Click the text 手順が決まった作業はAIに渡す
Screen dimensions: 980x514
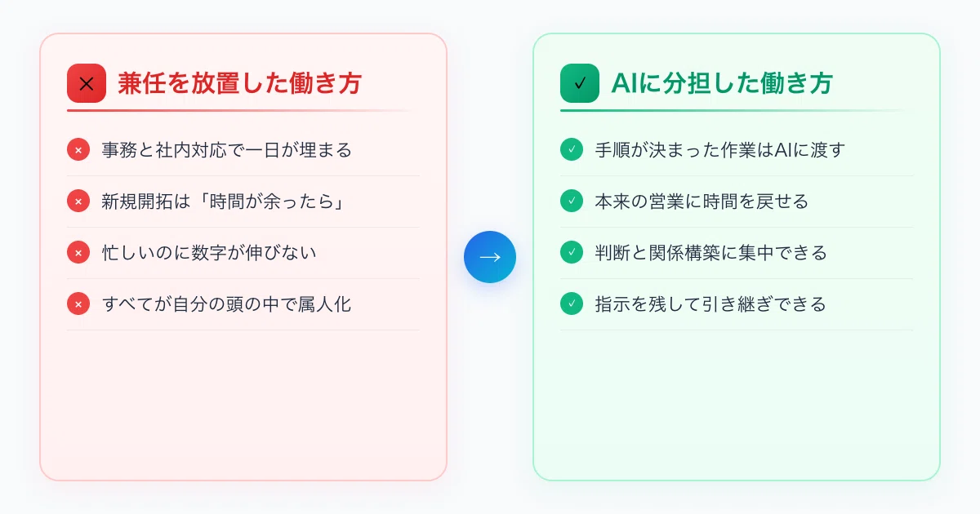(x=720, y=150)
